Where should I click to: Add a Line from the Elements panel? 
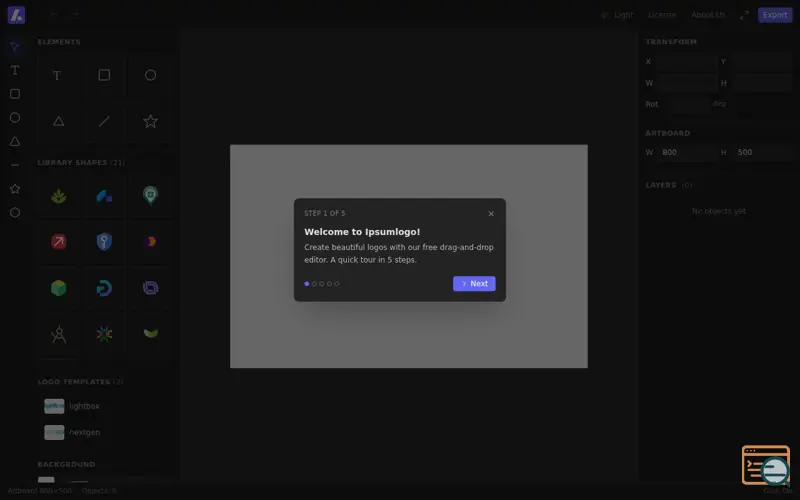pos(104,121)
